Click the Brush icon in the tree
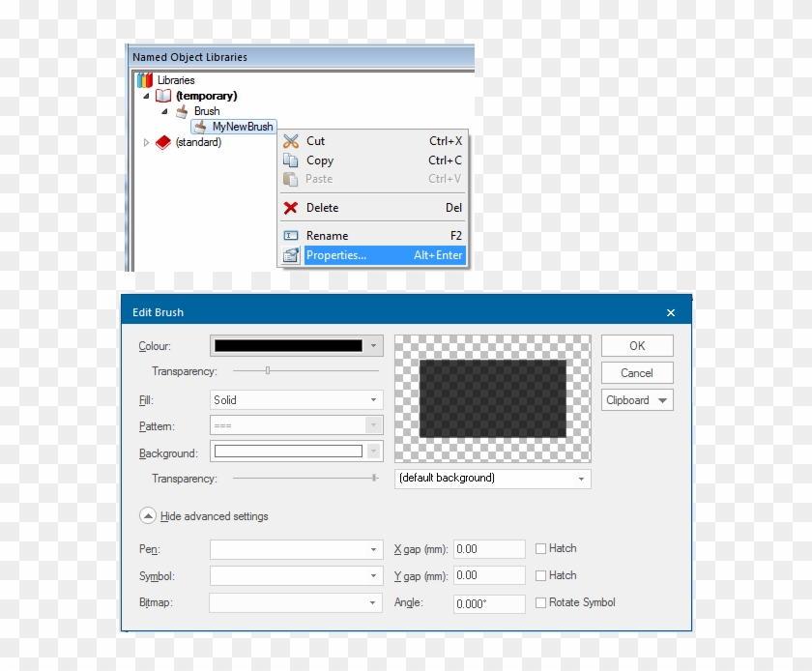This screenshot has height=671, width=812. point(182,111)
